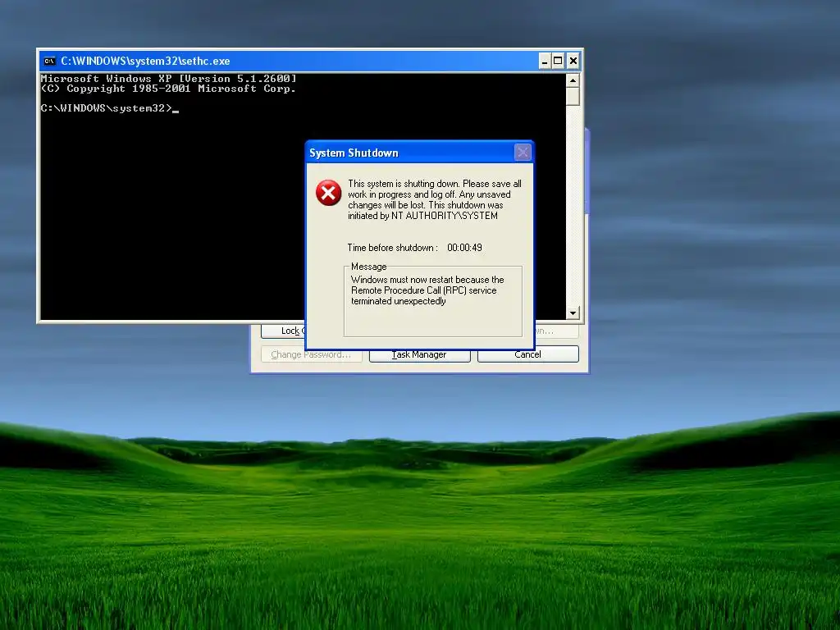The height and width of the screenshot is (630, 840).
Task: Click the 'initiated by NT AUTHORITY\SYSTEM' text
Action: click(422, 216)
